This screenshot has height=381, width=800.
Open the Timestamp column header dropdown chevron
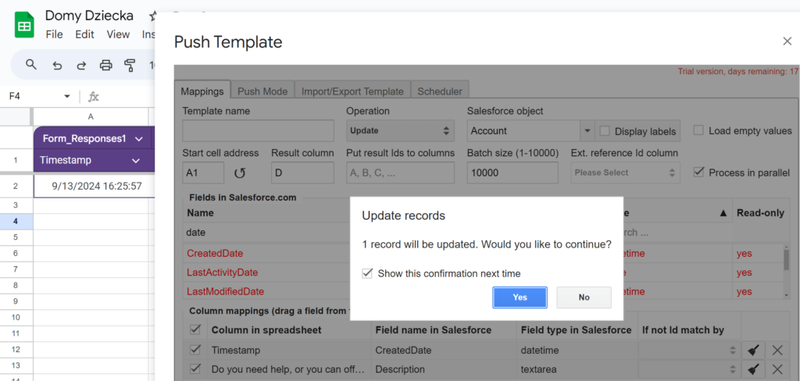pyautogui.click(x=136, y=161)
